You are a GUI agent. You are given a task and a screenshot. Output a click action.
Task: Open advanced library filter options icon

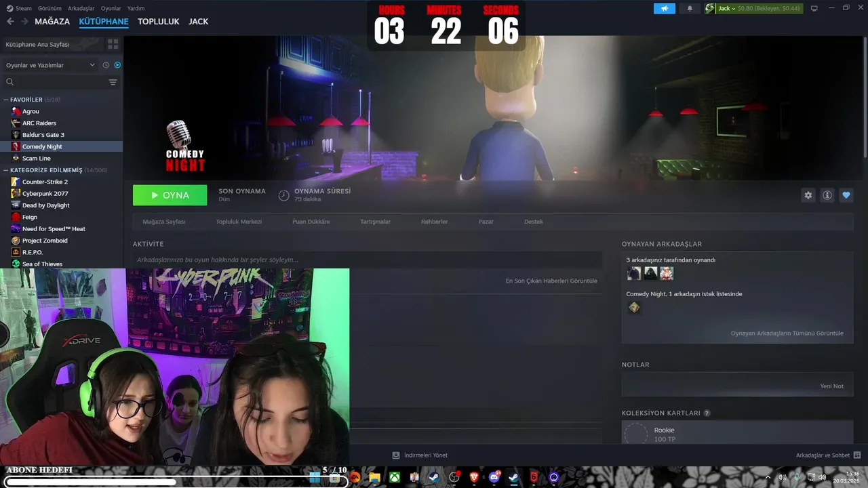click(x=113, y=82)
